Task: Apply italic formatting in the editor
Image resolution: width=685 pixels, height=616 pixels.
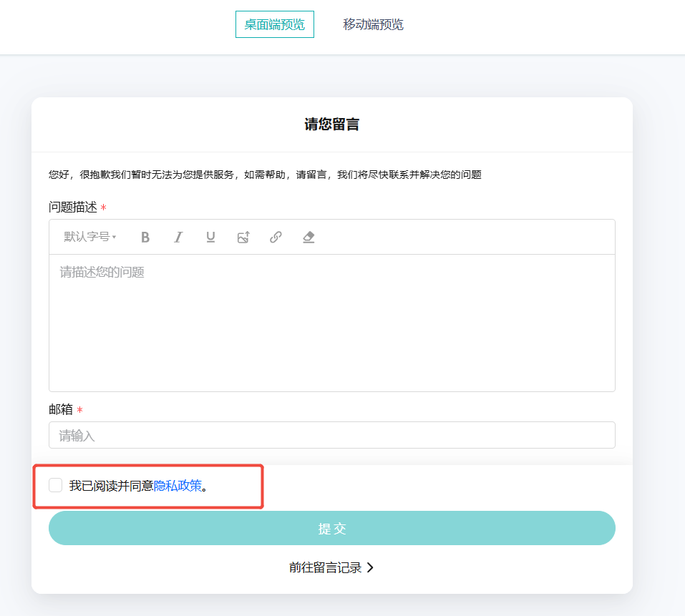Action: (178, 237)
